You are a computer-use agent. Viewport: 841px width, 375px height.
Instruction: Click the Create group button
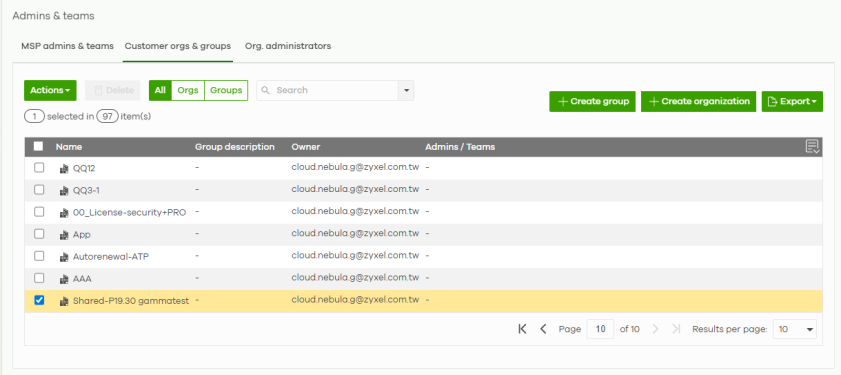tap(593, 101)
